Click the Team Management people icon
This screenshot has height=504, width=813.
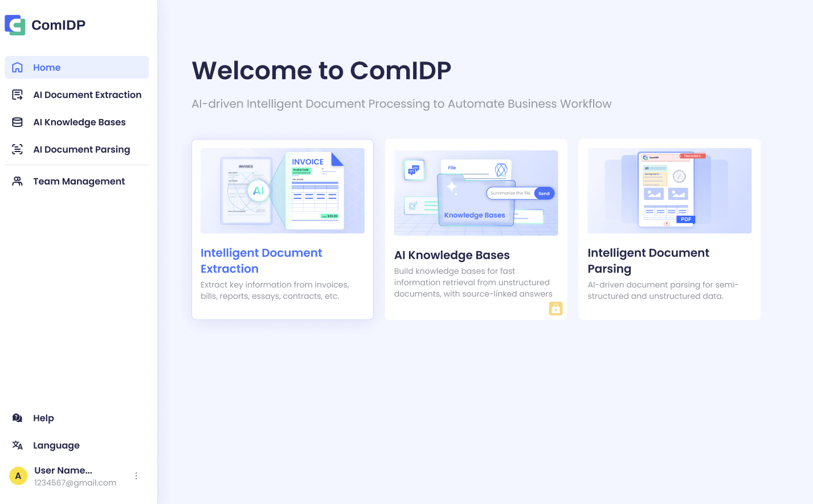(18, 181)
